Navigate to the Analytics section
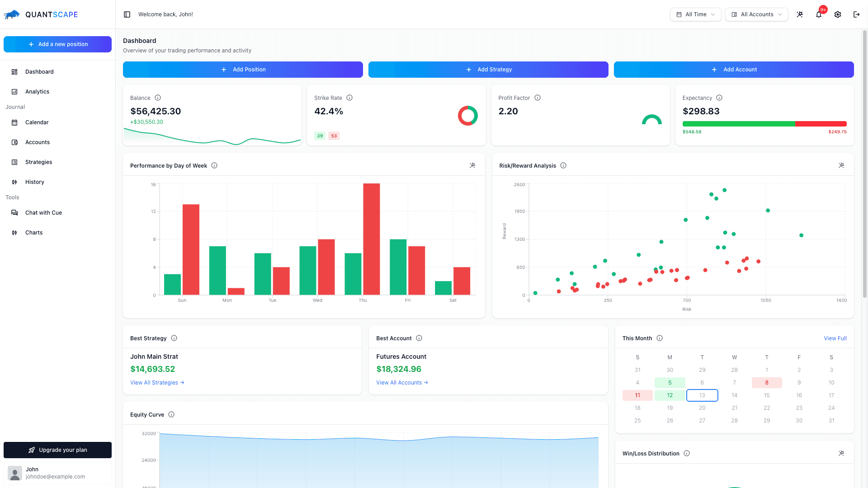 pyautogui.click(x=37, y=91)
